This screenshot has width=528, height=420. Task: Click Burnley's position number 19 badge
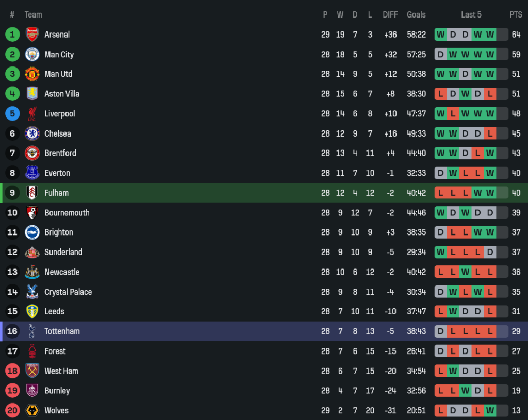pyautogui.click(x=12, y=391)
